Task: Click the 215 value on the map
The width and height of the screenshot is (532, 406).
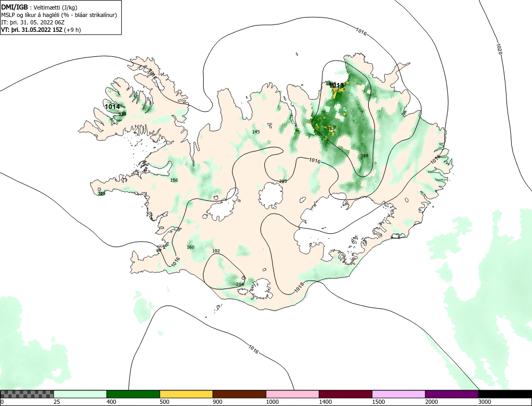Action: click(282, 181)
